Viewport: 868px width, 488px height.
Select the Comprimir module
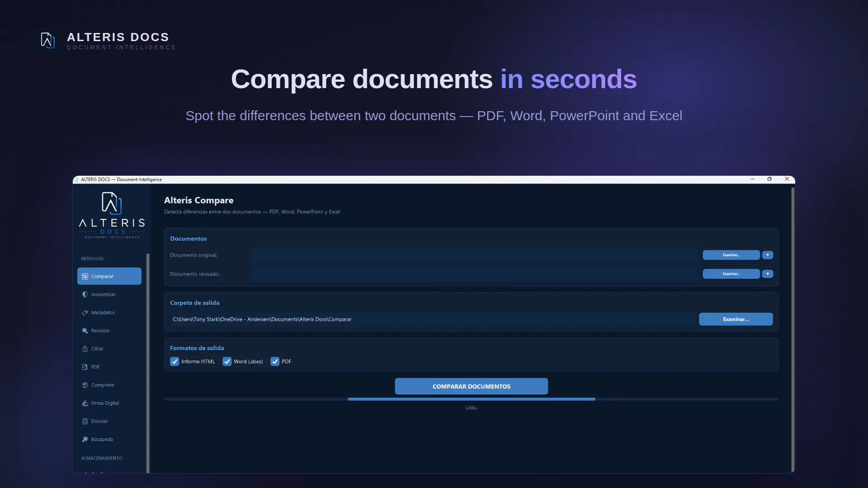[109, 385]
